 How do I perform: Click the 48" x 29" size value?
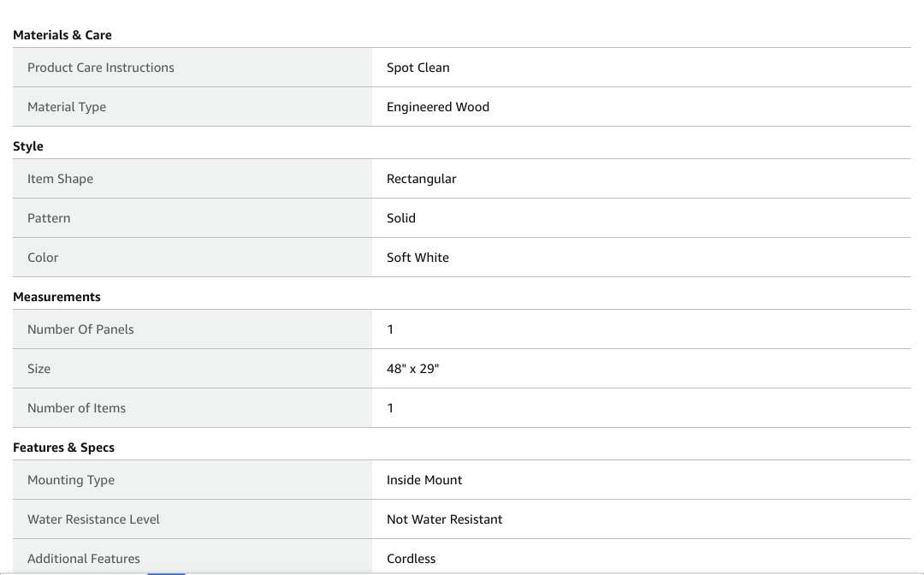coord(412,369)
